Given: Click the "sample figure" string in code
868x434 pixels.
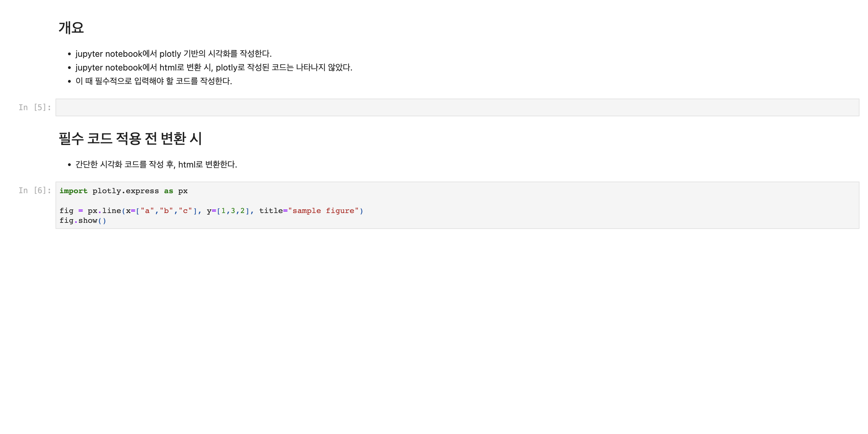Looking at the screenshot, I should pyautogui.click(x=324, y=211).
